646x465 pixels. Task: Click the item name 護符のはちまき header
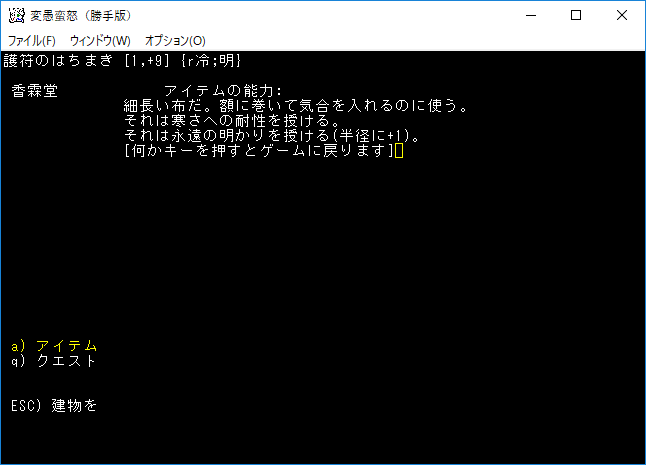pyautogui.click(x=58, y=61)
